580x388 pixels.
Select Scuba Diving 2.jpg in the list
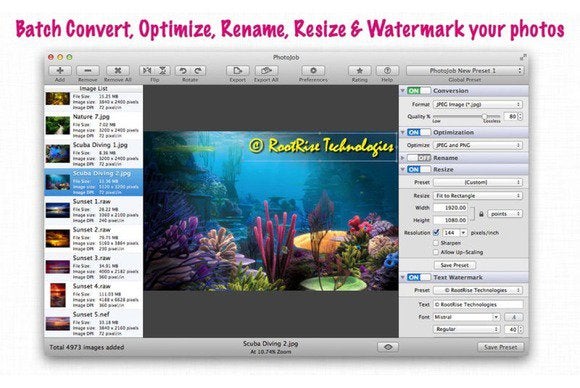tap(94, 182)
